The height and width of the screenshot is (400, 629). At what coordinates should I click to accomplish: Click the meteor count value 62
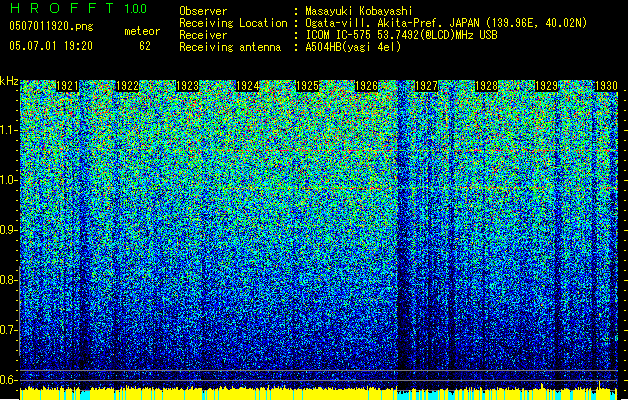pos(145,46)
